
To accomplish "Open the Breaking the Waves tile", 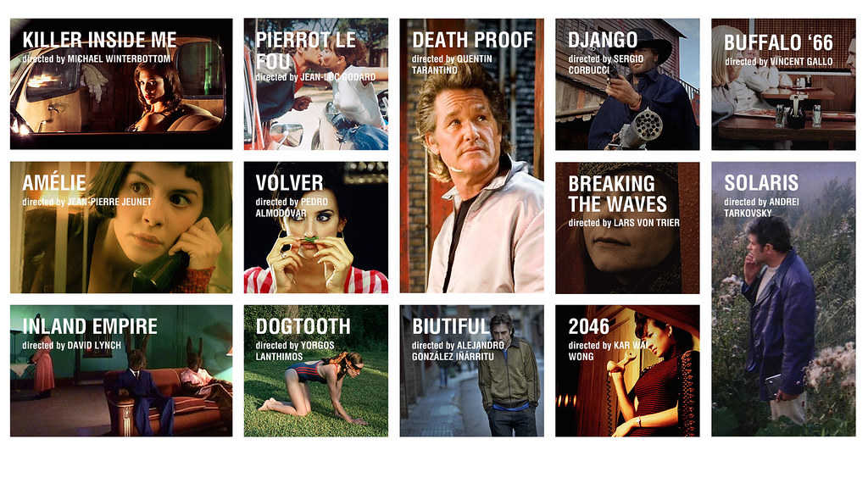I will pyautogui.click(x=628, y=227).
